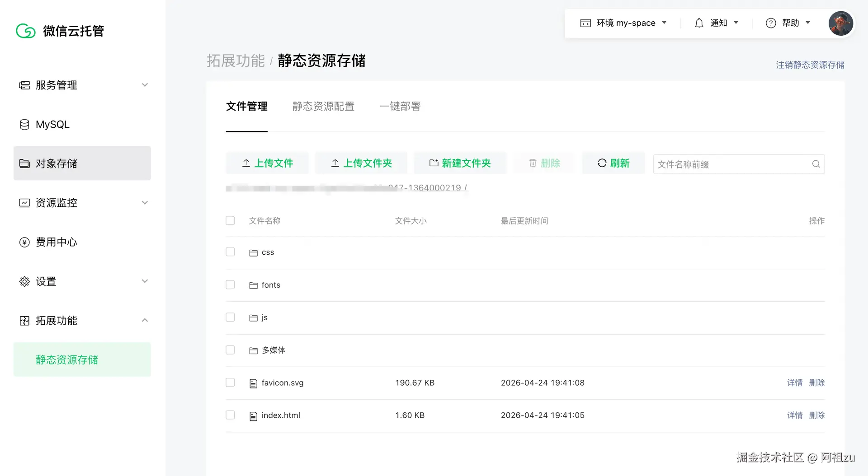Click the 上传文件 upload button

point(267,163)
